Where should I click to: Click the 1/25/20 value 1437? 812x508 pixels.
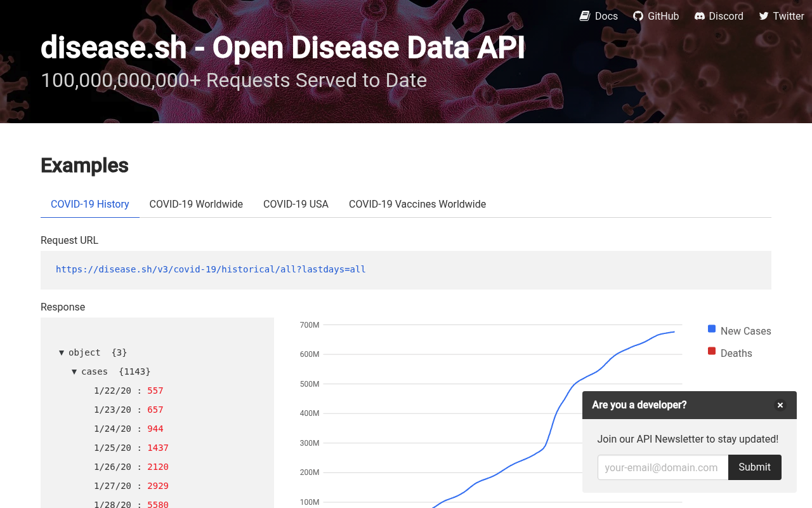click(x=158, y=448)
